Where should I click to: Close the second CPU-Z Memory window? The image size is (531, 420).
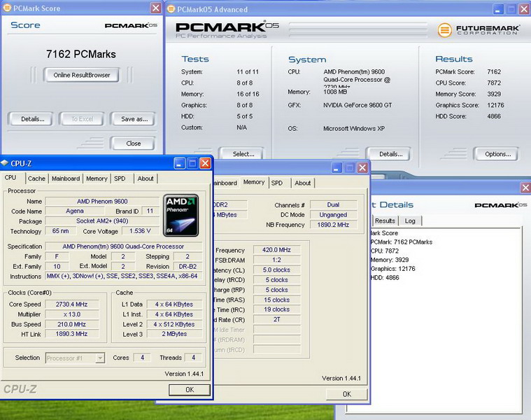362,168
